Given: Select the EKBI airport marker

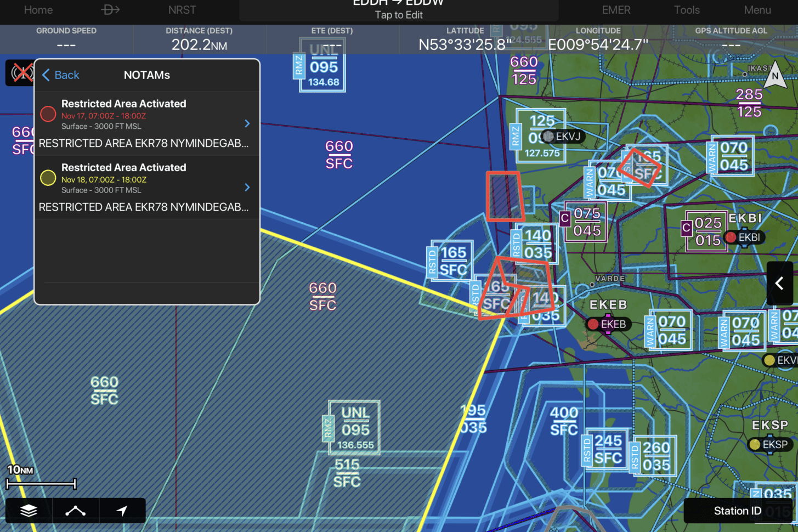Looking at the screenshot, I should tap(744, 237).
